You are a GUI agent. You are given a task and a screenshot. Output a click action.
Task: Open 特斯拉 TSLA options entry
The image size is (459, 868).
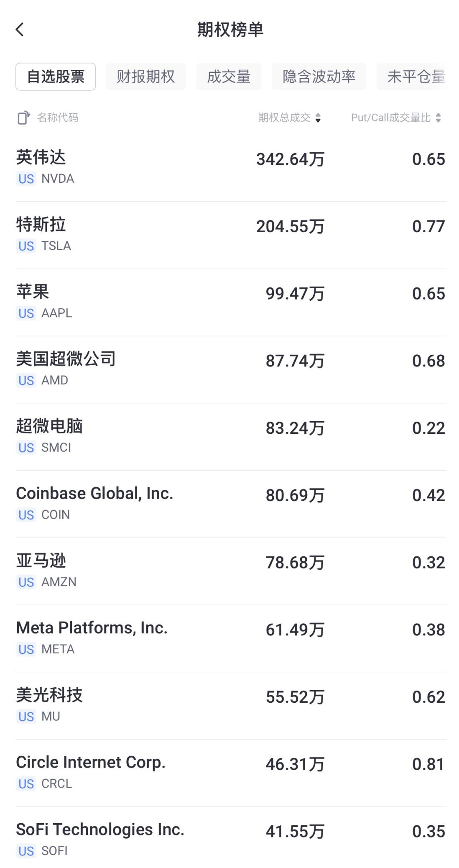pyautogui.click(x=230, y=235)
